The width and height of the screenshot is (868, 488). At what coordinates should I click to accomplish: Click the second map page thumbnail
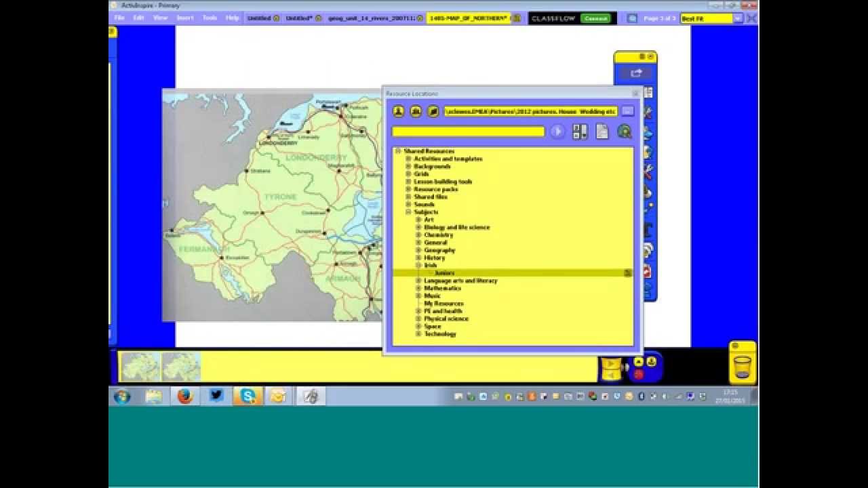click(x=181, y=367)
